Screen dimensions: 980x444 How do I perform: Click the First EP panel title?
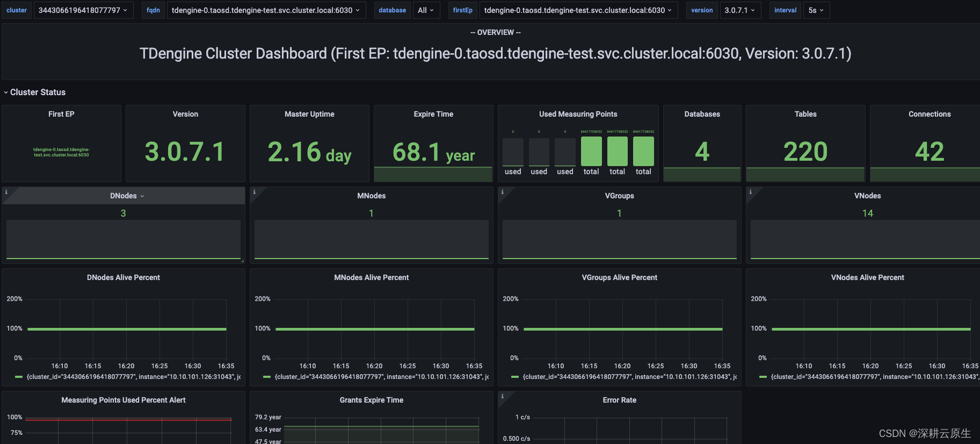tap(61, 114)
